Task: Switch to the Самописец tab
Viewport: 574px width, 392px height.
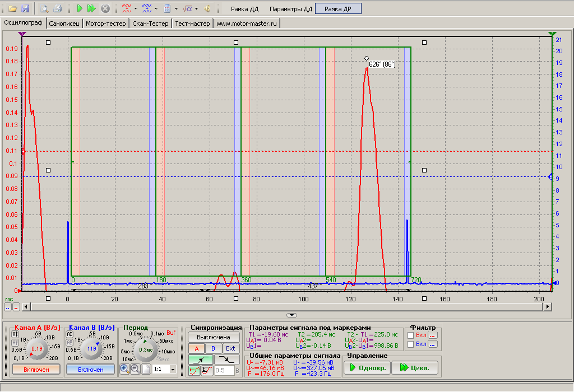Action: [64, 24]
